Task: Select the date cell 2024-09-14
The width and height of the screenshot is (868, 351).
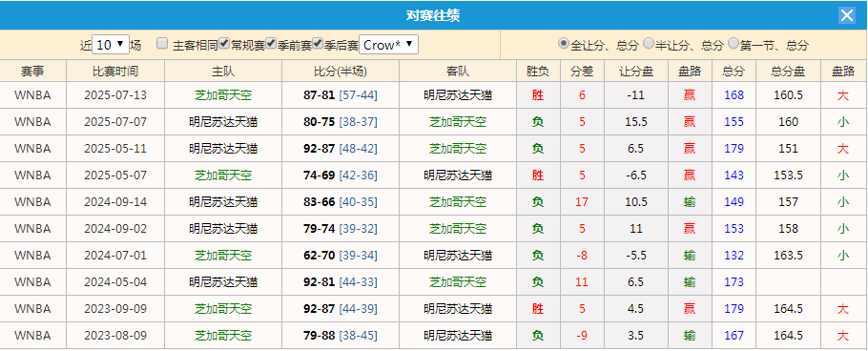Action: [115, 202]
